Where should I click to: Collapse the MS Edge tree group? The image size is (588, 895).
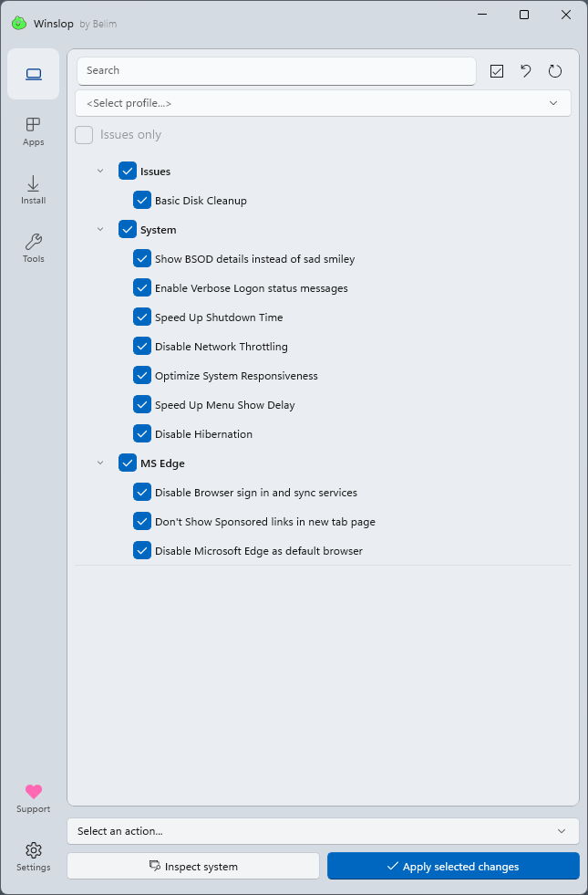tap(100, 463)
